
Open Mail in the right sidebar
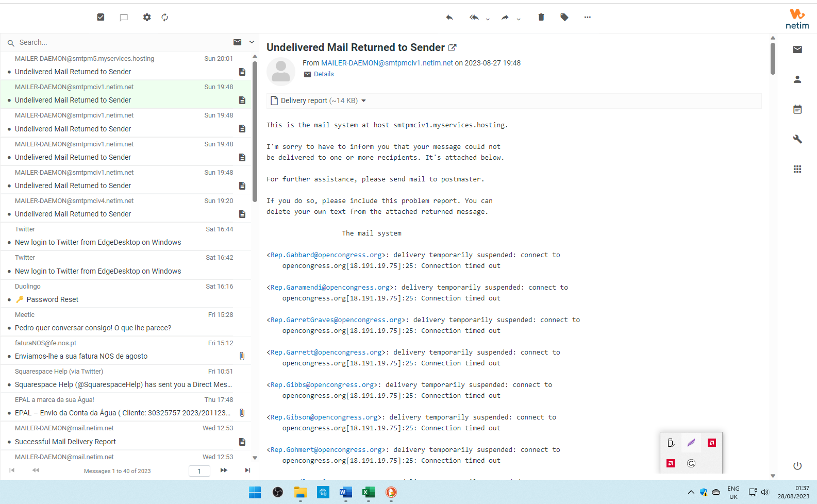[797, 49]
